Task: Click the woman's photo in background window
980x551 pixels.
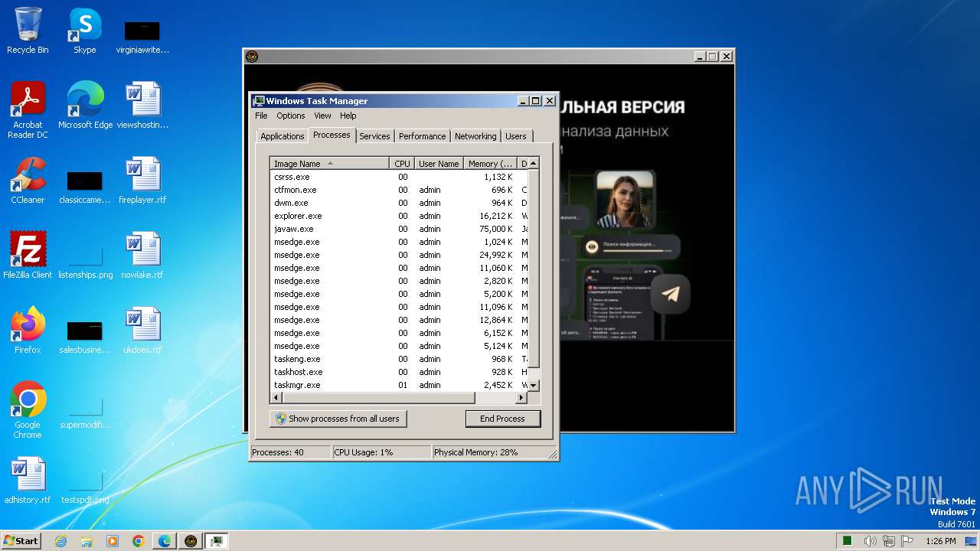Action: click(625, 200)
